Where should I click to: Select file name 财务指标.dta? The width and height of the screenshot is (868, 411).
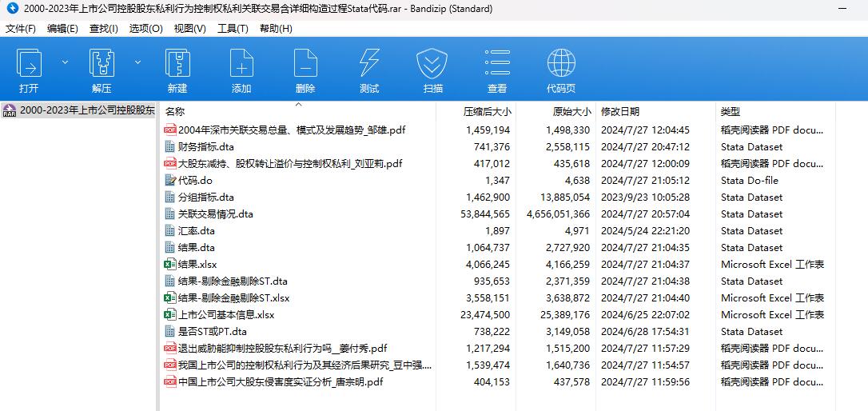click(206, 147)
